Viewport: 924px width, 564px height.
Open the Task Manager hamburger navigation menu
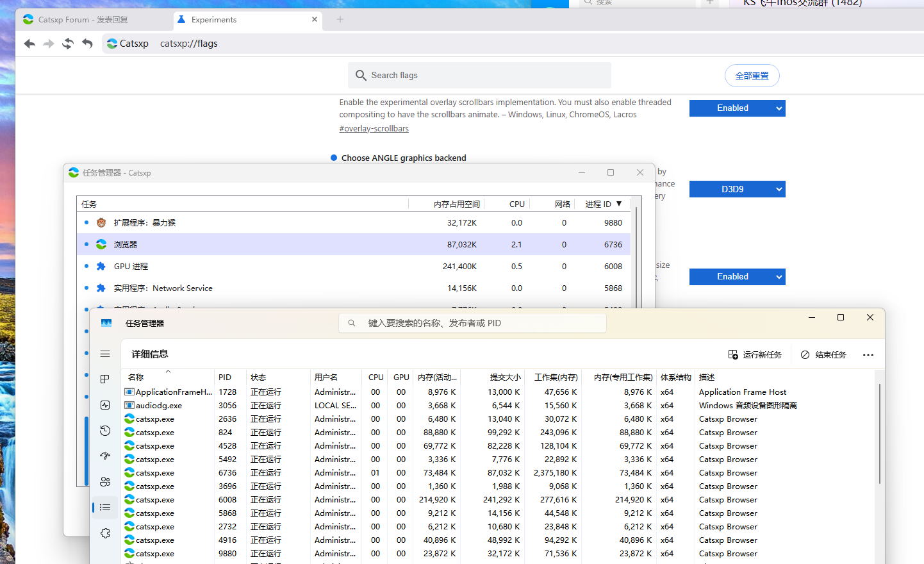click(x=105, y=354)
